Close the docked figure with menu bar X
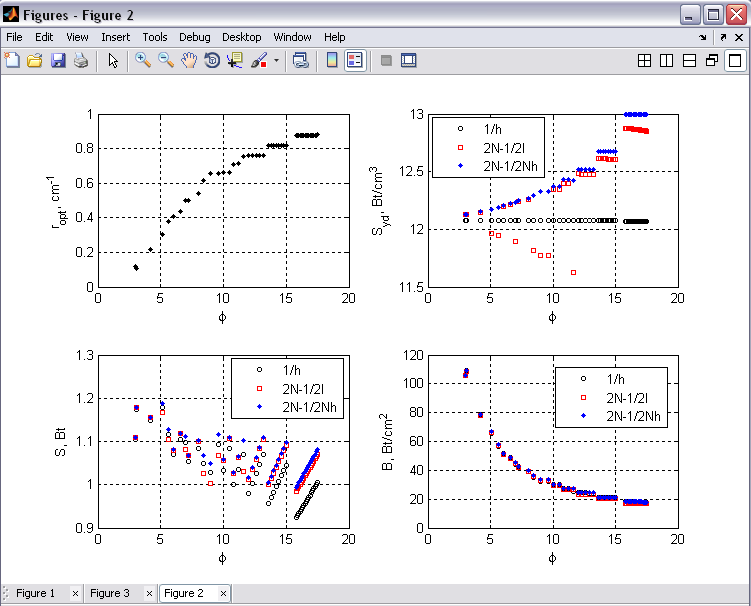 pyautogui.click(x=739, y=37)
